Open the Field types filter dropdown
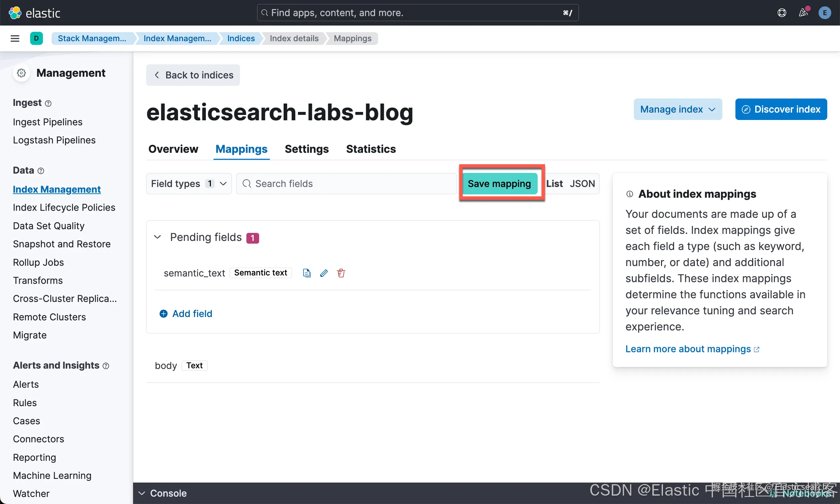This screenshot has height=504, width=840. click(x=188, y=184)
